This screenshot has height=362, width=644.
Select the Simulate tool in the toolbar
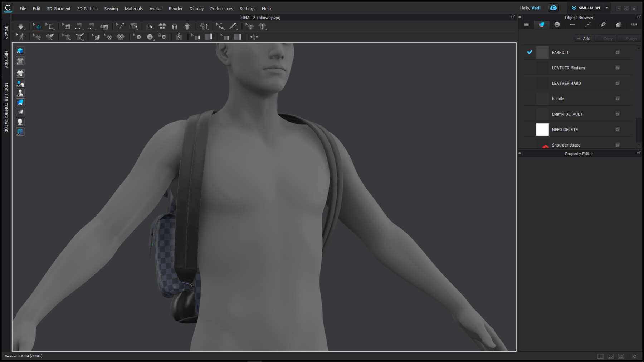(x=21, y=26)
